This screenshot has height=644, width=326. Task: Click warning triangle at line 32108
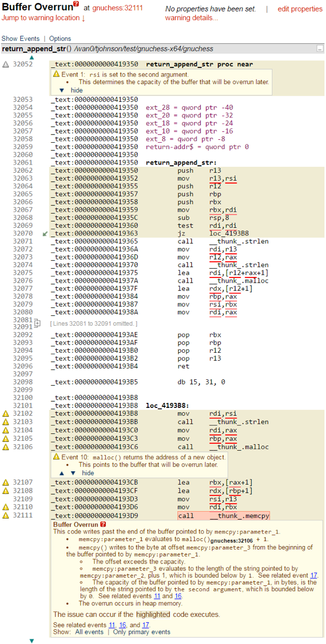tap(6, 490)
